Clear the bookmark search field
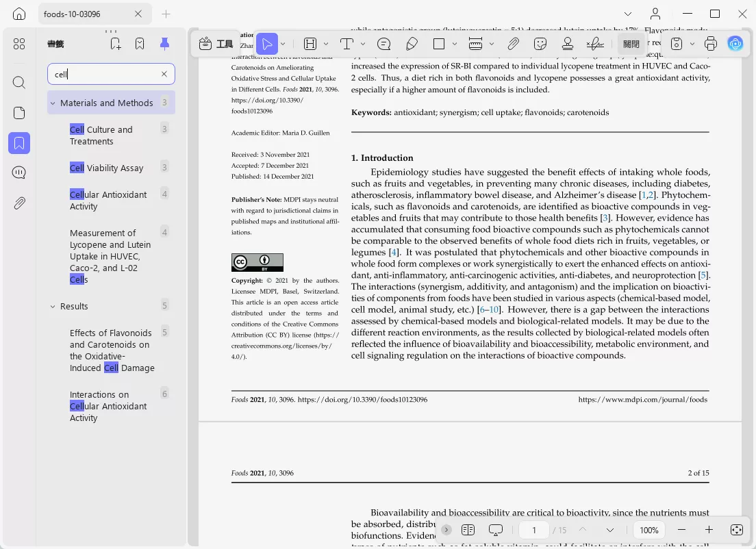 [164, 74]
